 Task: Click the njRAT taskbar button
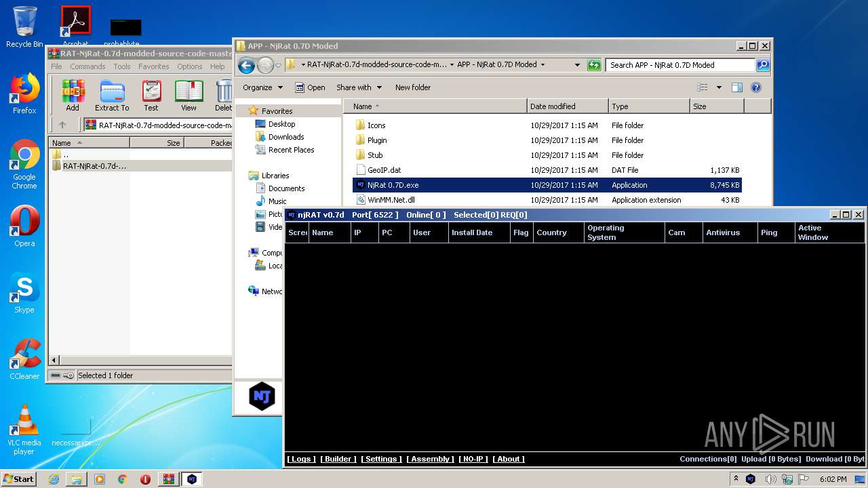[192, 479]
